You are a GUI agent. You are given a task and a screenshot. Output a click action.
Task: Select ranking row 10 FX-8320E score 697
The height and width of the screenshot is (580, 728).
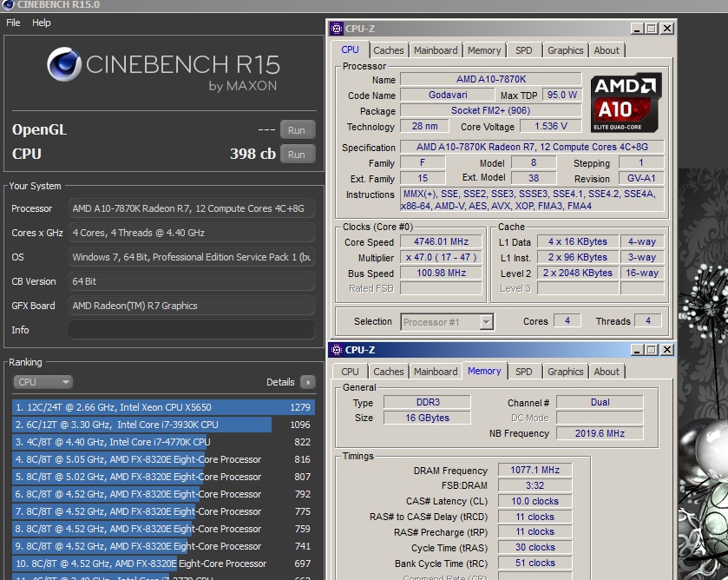163,564
